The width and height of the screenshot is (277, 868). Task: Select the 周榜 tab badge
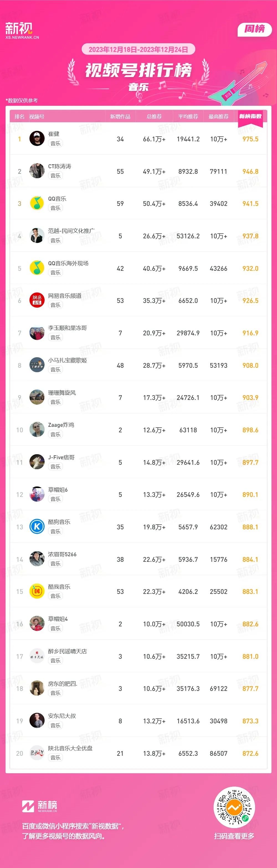point(254,29)
